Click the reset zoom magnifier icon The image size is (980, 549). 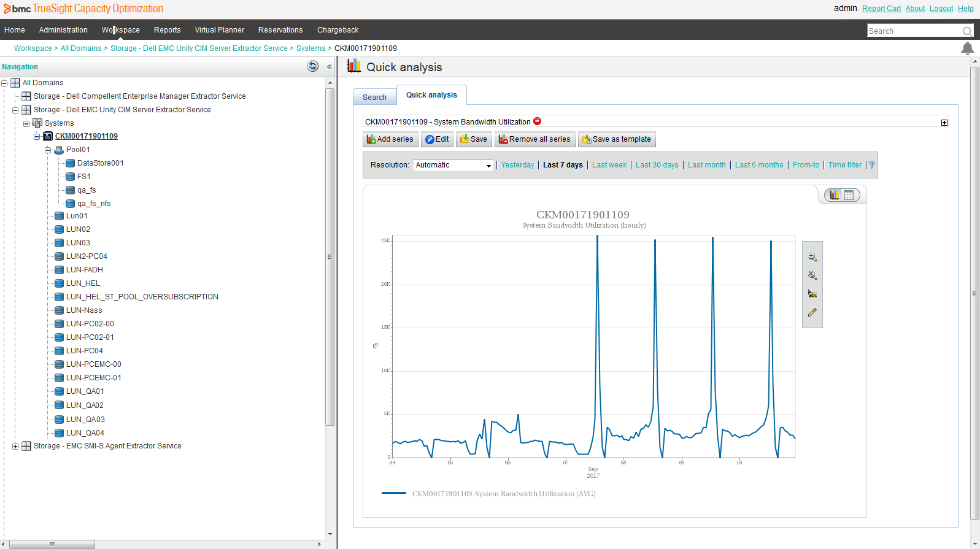pyautogui.click(x=812, y=276)
